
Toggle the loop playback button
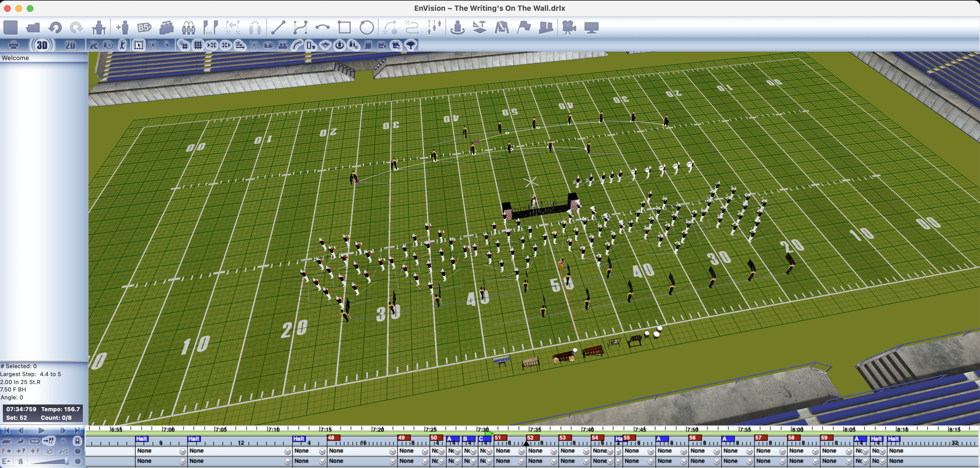click(35, 441)
